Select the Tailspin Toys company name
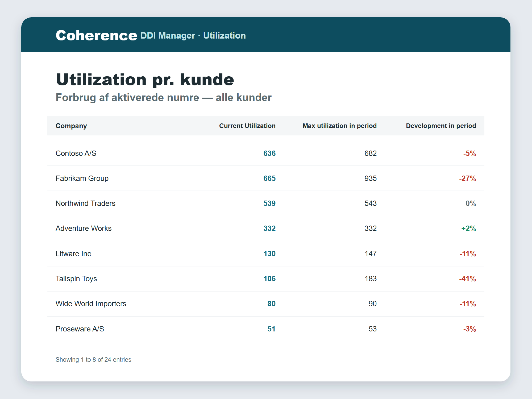The width and height of the screenshot is (532, 399). (76, 279)
